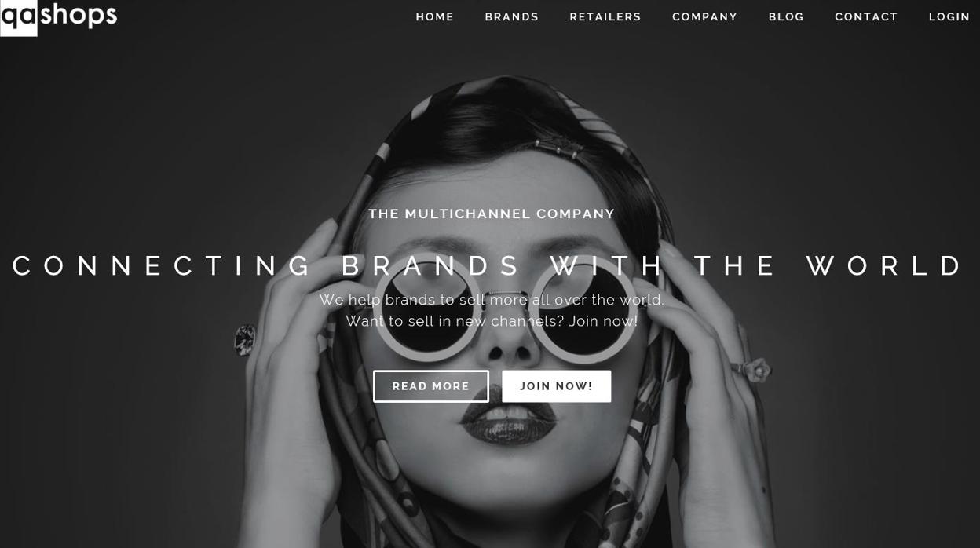
Task: Select COMPANY in the navigation bar
Action: [x=705, y=16]
